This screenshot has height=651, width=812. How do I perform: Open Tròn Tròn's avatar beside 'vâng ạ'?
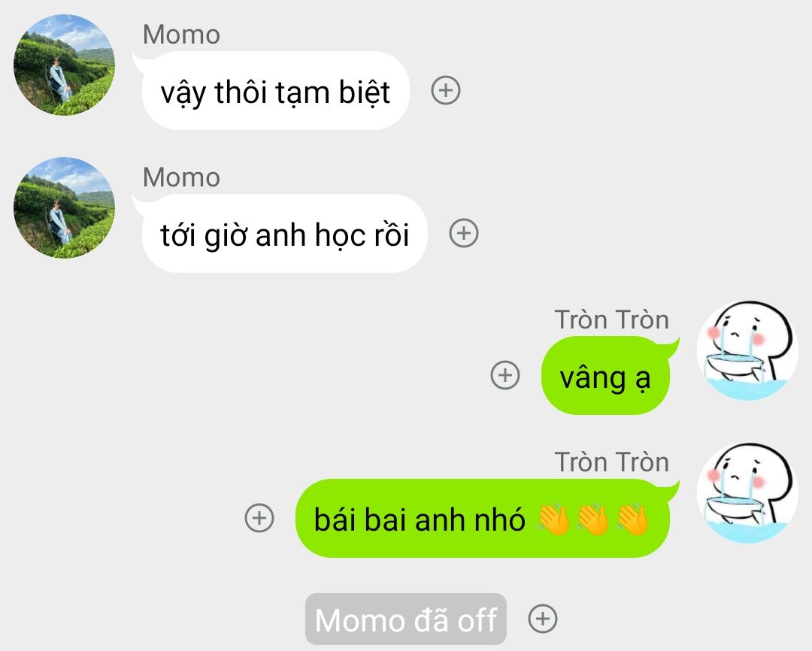(747, 350)
